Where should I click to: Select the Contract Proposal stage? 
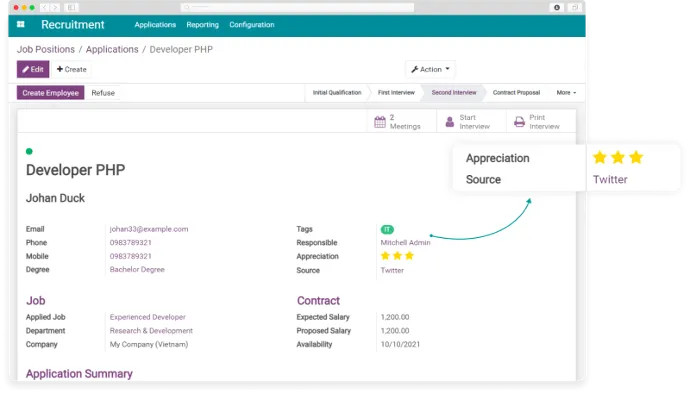click(x=516, y=93)
